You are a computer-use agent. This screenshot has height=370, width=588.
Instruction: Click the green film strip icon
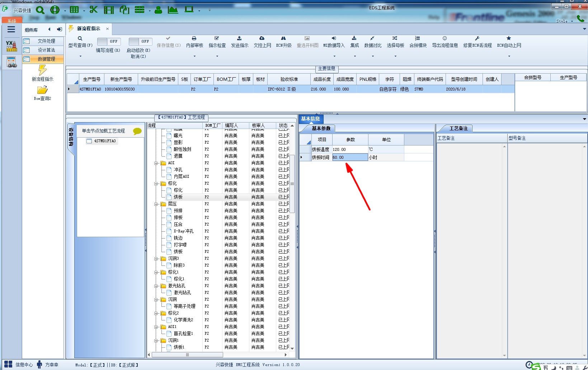109,10
